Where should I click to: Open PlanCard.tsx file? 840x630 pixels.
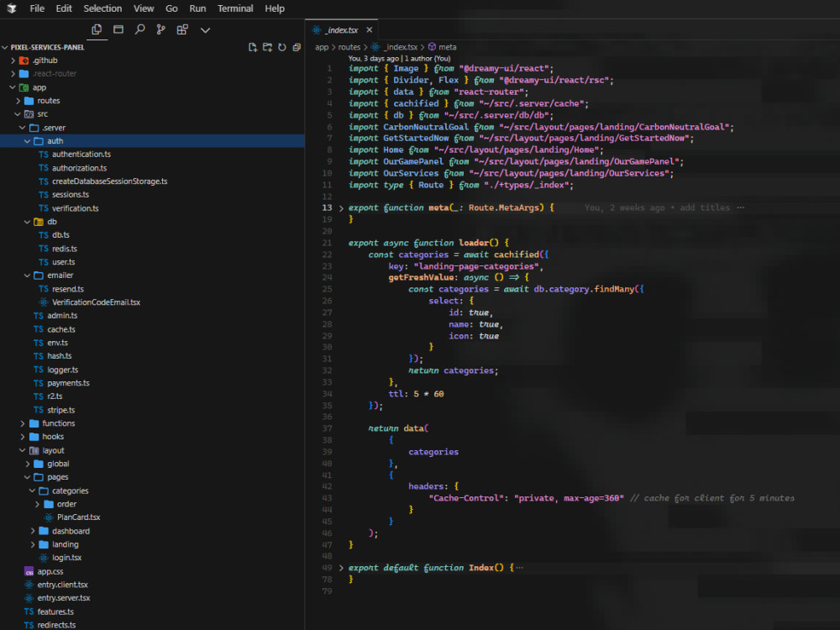79,517
